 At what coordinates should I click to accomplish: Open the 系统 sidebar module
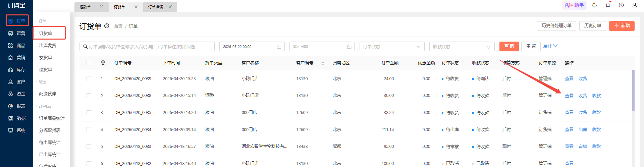(x=17, y=130)
